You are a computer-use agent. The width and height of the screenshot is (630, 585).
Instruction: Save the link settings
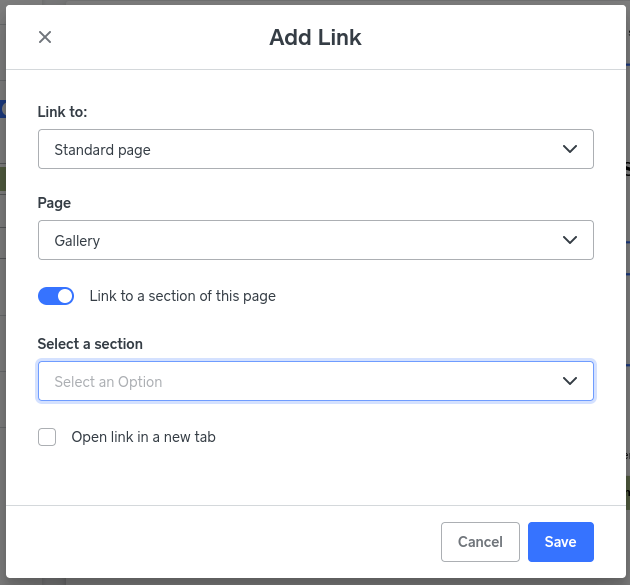coord(560,542)
